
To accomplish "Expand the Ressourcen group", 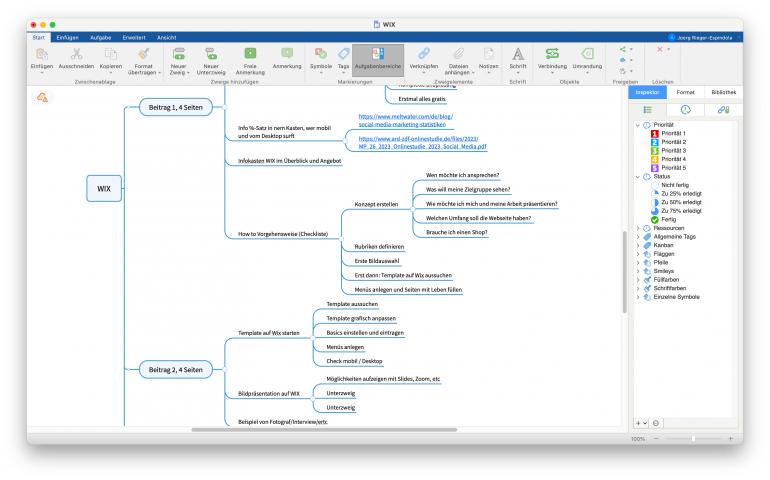I will pyautogui.click(x=638, y=228).
